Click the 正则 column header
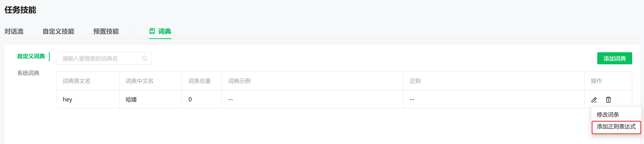 click(x=415, y=81)
